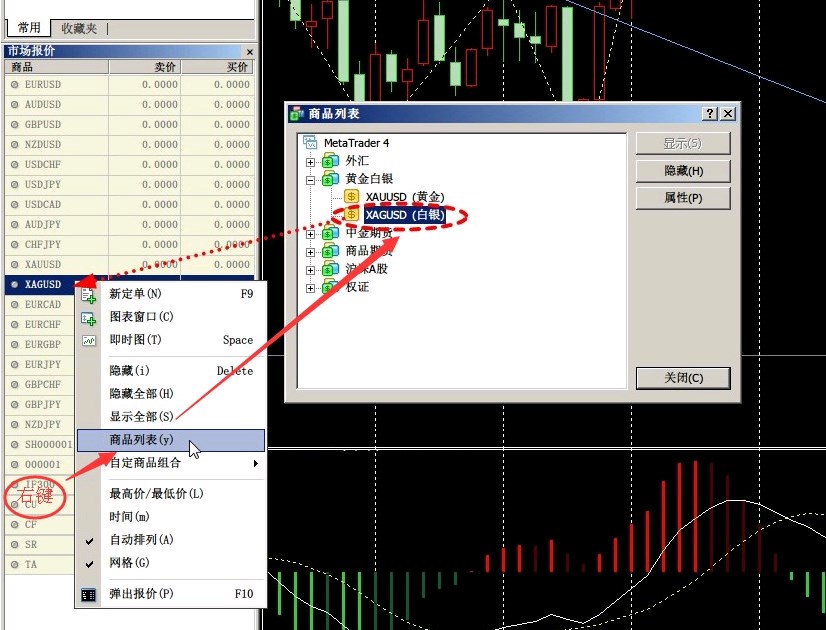Click the New Order (新定单) menu icon

[89, 294]
